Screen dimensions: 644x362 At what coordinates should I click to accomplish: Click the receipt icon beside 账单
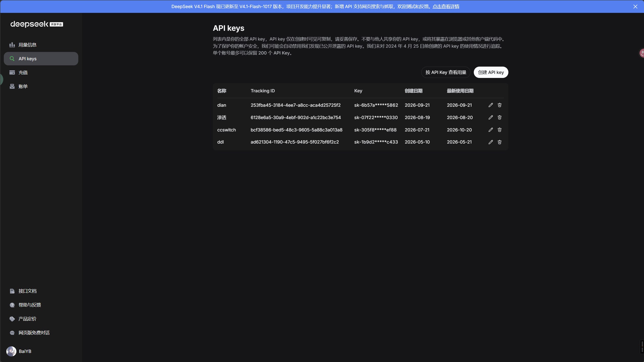pyautogui.click(x=12, y=86)
